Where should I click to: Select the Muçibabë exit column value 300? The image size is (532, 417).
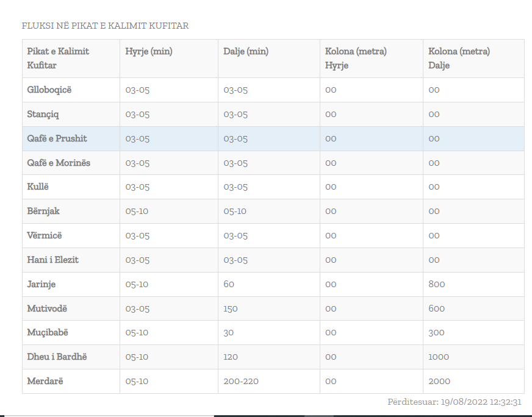coord(436,333)
